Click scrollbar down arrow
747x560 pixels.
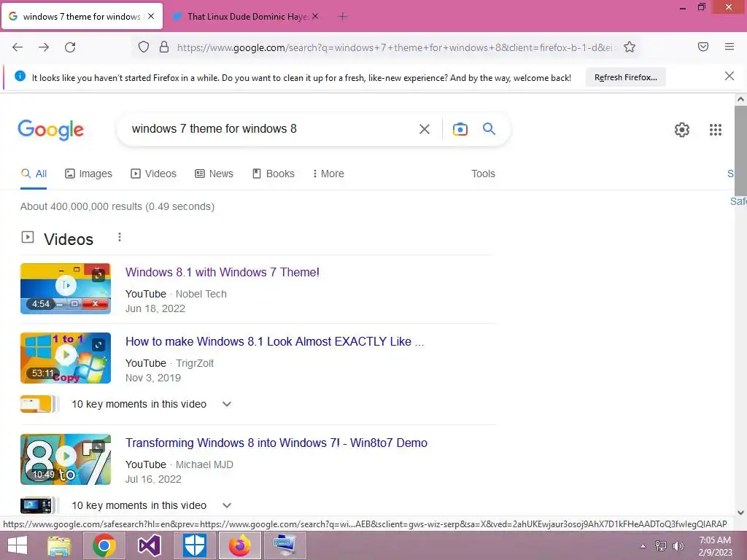(740, 513)
